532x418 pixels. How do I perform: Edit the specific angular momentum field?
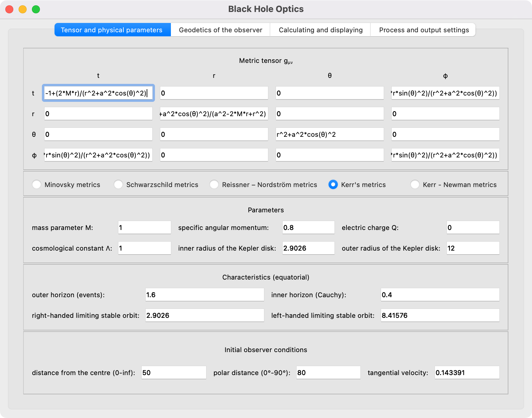pos(308,228)
